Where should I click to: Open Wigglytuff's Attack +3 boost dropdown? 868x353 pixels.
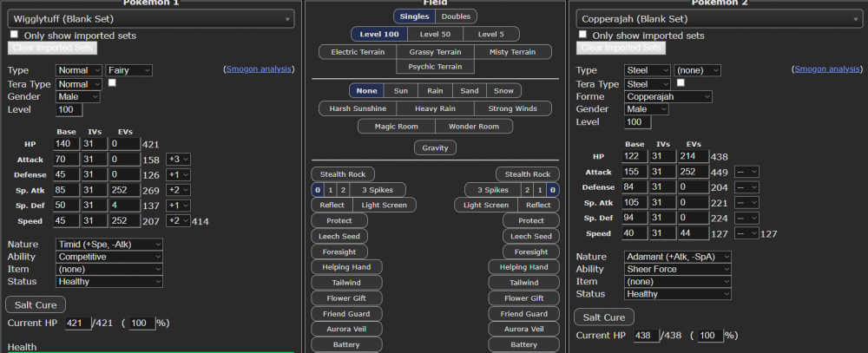(x=178, y=160)
